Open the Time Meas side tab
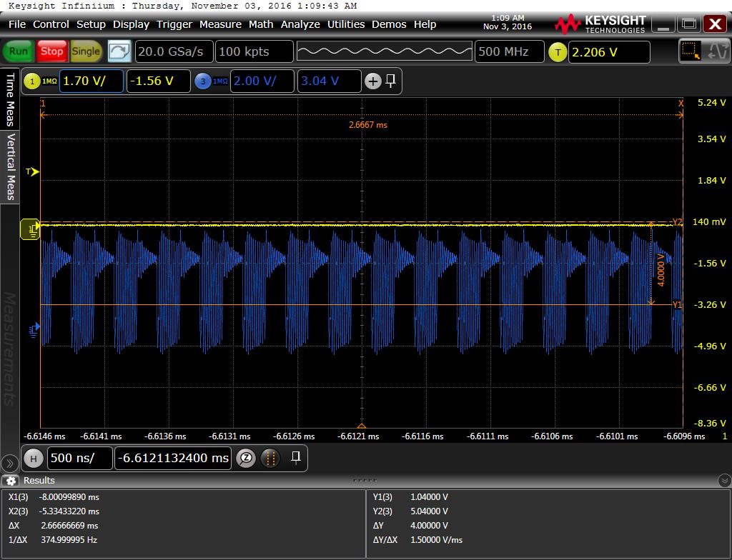Viewport: 732px width, 560px height. pyautogui.click(x=10, y=99)
